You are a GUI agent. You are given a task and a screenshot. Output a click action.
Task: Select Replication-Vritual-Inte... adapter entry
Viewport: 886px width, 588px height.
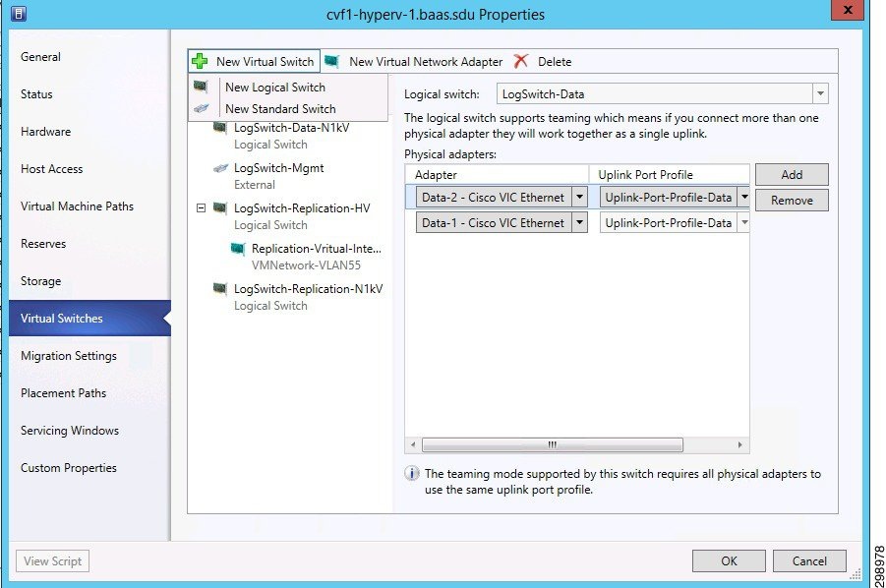pos(316,249)
